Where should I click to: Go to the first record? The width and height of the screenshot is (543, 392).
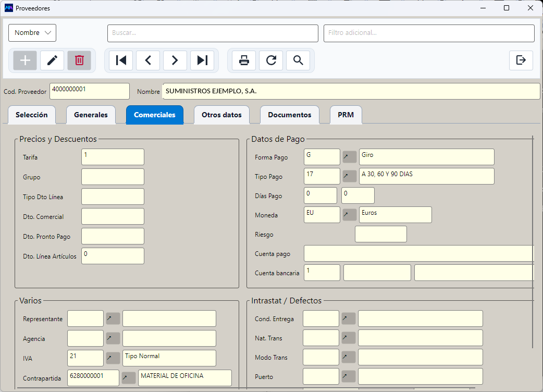click(121, 60)
